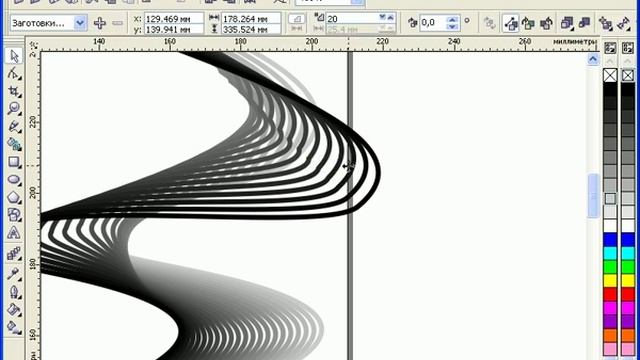Enable counterclockwise blend mode
640x360 pixels.
(547, 23)
